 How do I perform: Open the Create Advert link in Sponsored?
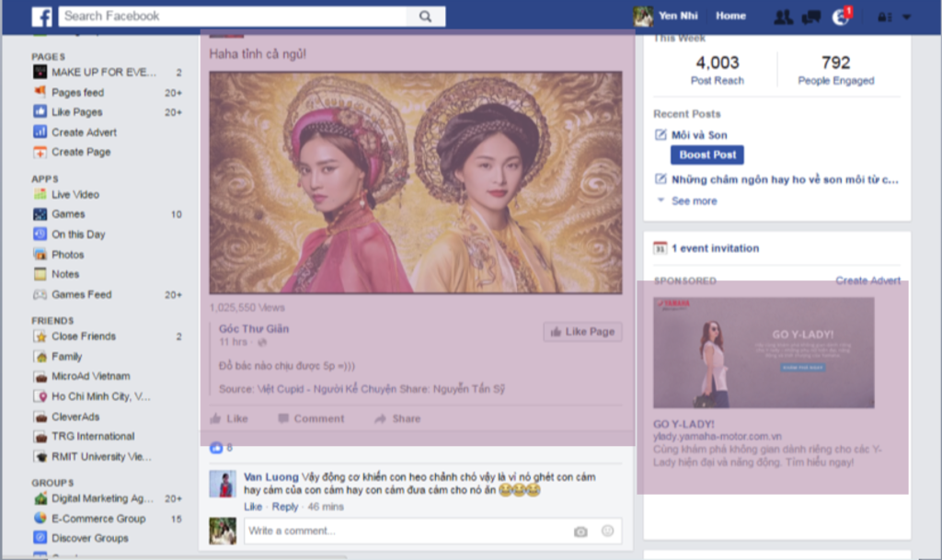(x=868, y=280)
